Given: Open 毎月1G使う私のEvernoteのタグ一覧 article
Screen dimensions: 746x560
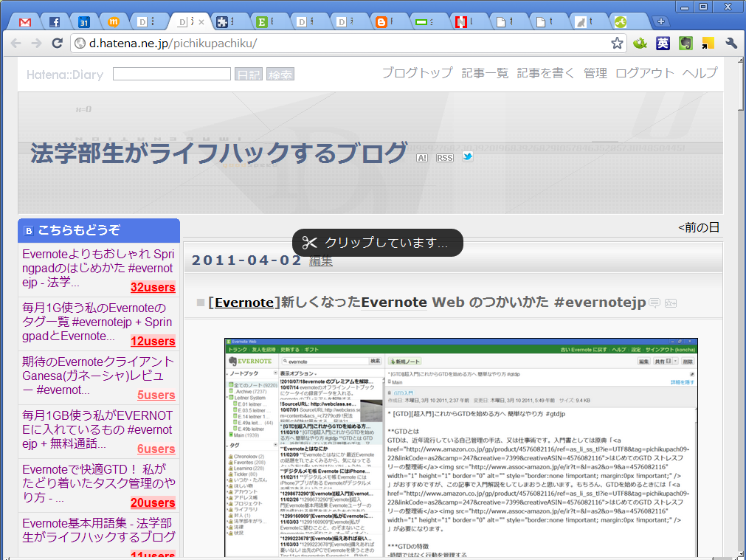Looking at the screenshot, I should 97,322.
